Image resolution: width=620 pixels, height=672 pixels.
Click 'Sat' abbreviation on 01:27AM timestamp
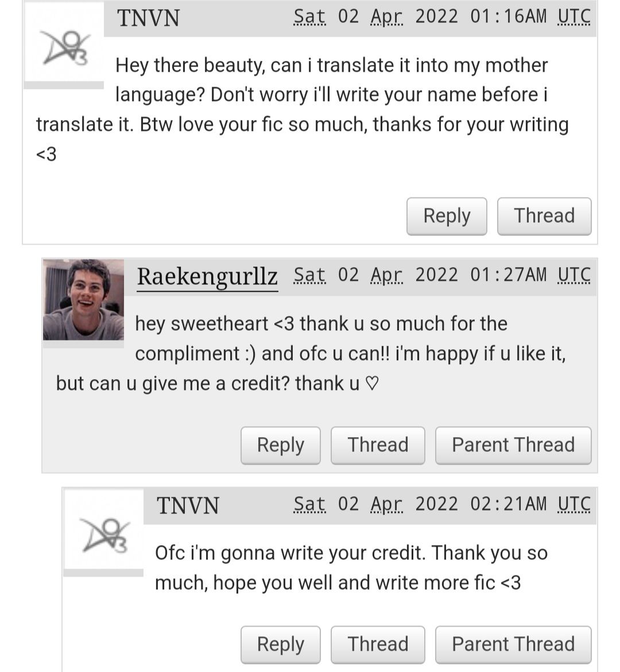(309, 275)
